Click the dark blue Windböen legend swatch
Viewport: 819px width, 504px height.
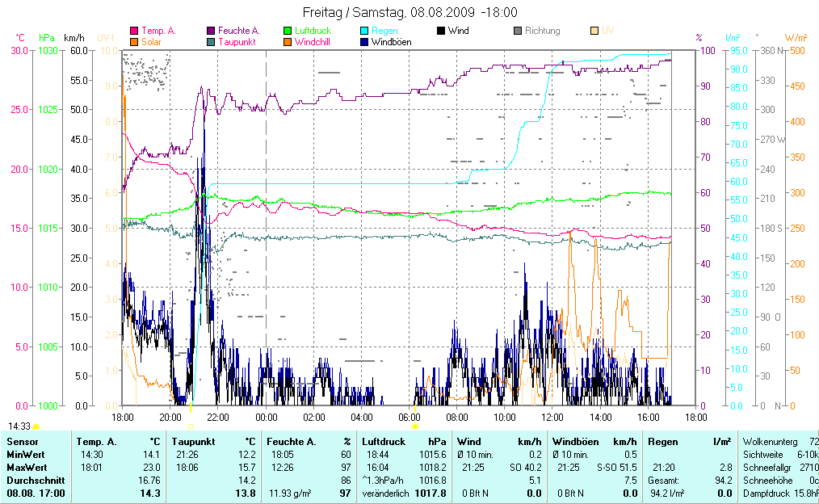pos(364,41)
